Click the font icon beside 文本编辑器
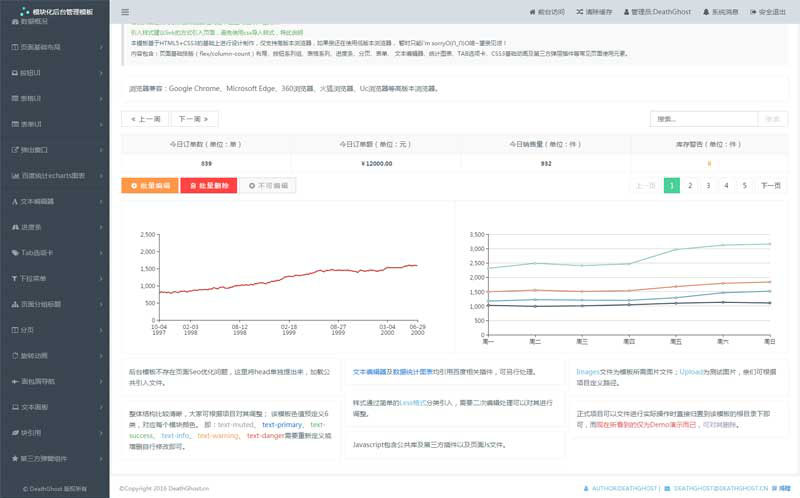Viewport: 800px width, 498px height. coord(15,202)
